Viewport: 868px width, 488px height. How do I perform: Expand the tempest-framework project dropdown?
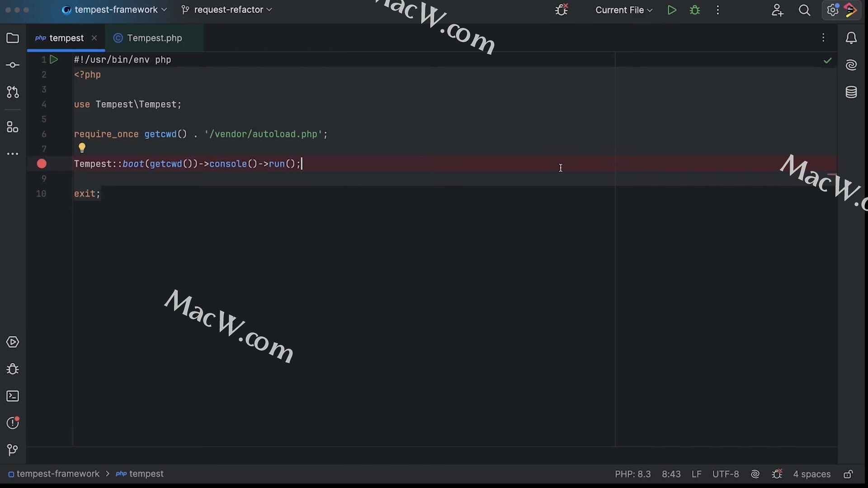click(x=115, y=10)
